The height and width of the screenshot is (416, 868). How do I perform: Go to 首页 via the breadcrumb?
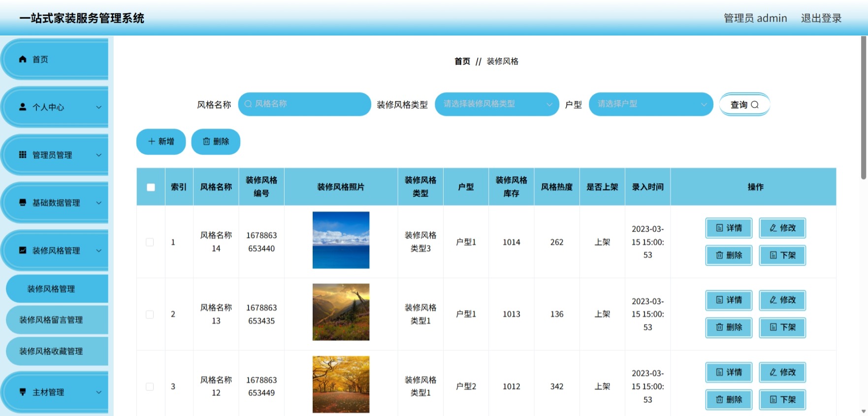[462, 61]
